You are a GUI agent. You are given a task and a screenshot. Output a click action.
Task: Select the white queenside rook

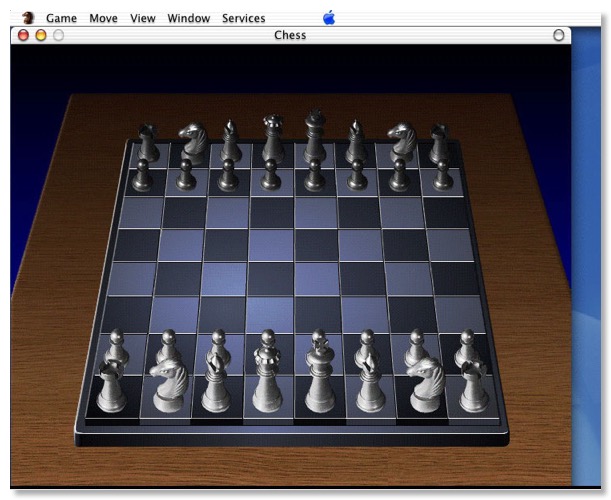(x=111, y=386)
